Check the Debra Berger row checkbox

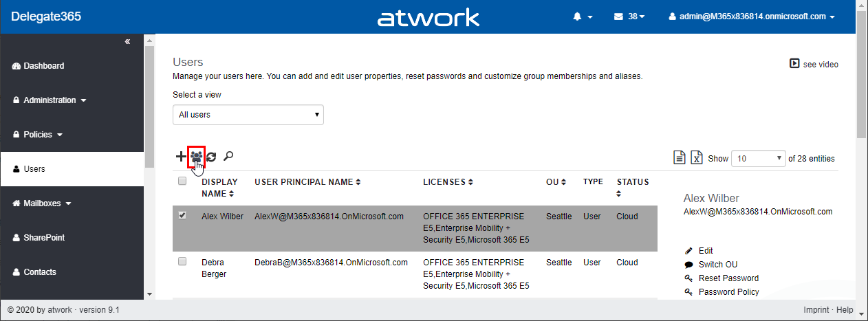click(182, 261)
